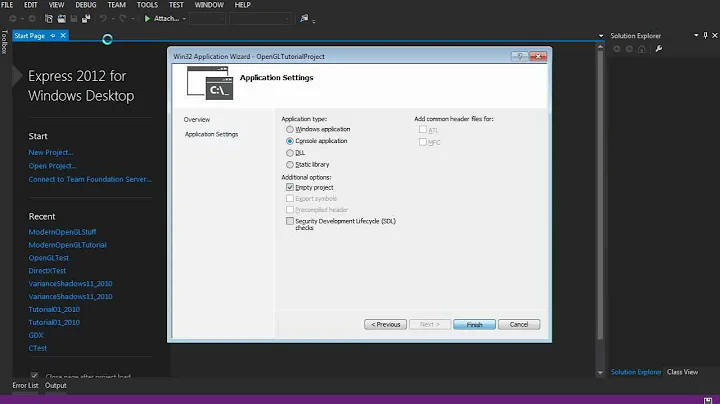Click the Solution Explorer auto-hide pin icon
The height and width of the screenshot is (404, 720).
pyautogui.click(x=706, y=35)
